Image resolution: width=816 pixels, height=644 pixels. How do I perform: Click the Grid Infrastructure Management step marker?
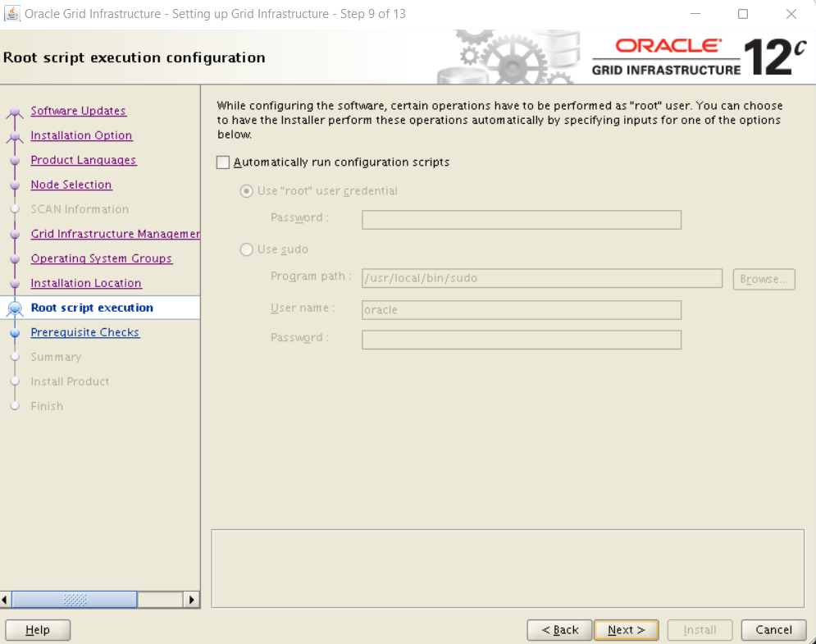(15, 235)
